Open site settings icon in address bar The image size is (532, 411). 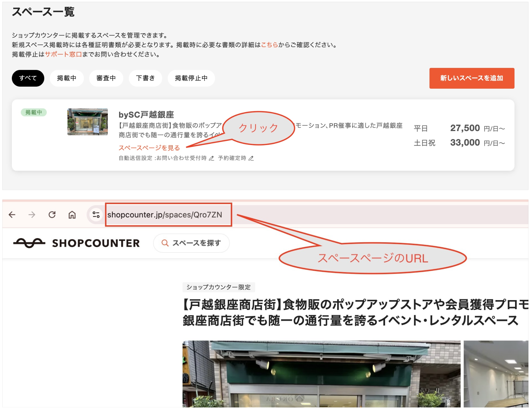point(96,215)
